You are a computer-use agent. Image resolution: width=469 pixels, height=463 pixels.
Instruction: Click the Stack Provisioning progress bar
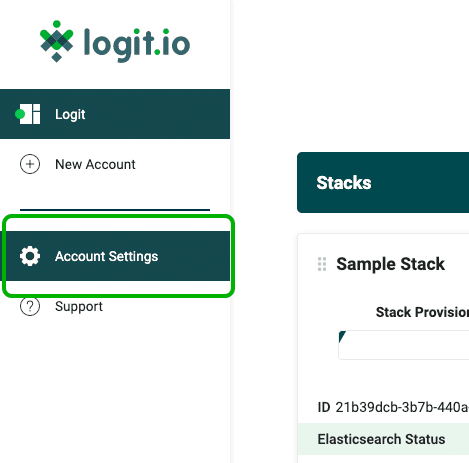pos(404,345)
